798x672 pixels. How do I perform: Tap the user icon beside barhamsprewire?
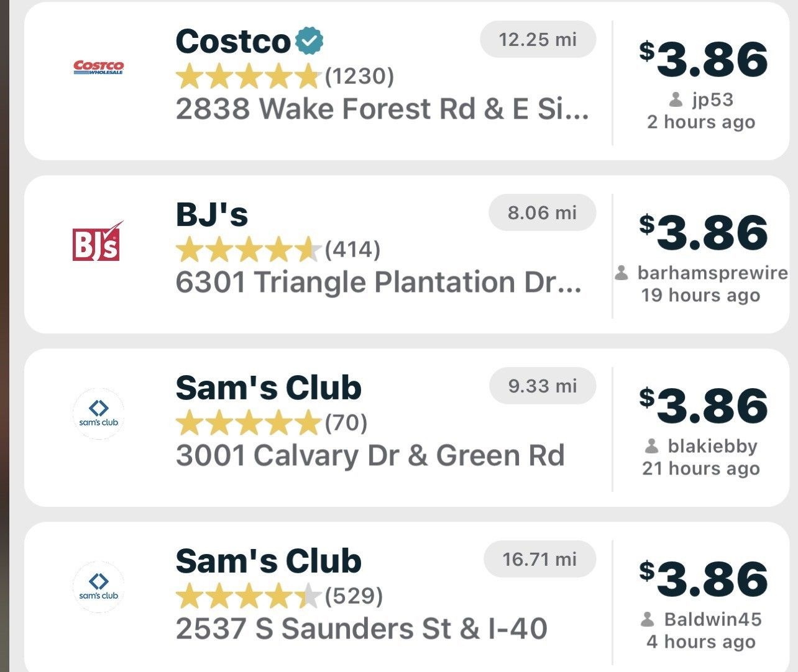pyautogui.click(x=621, y=273)
